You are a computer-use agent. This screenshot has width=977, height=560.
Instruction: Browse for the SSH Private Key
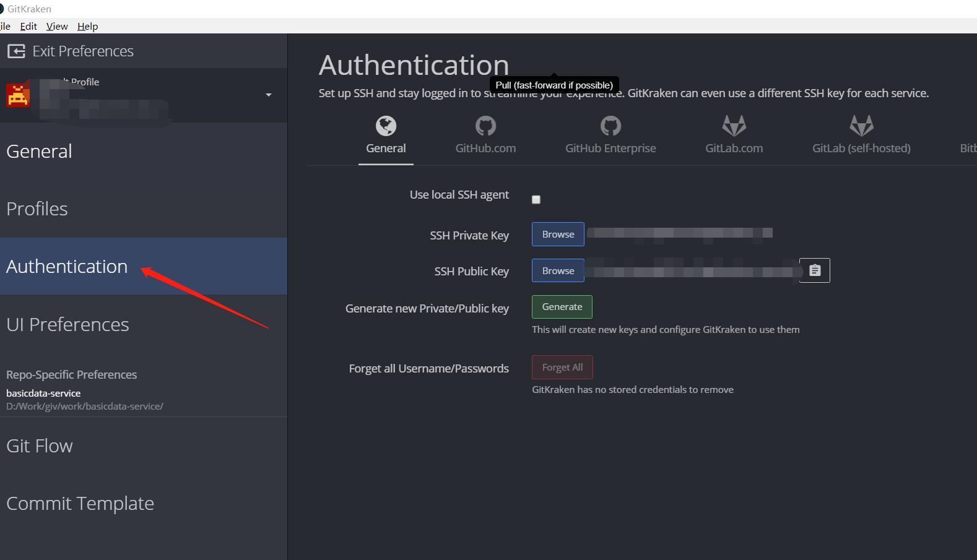click(x=558, y=235)
